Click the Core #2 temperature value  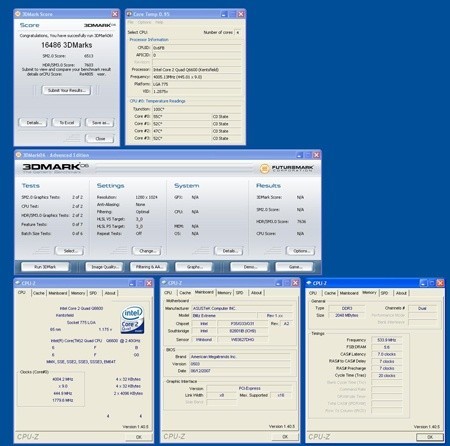tap(181, 131)
